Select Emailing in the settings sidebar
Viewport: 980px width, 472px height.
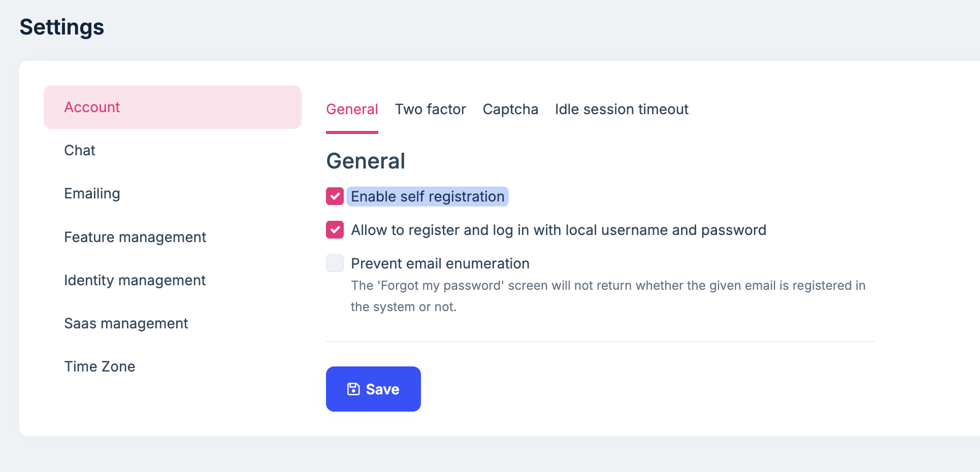point(92,193)
